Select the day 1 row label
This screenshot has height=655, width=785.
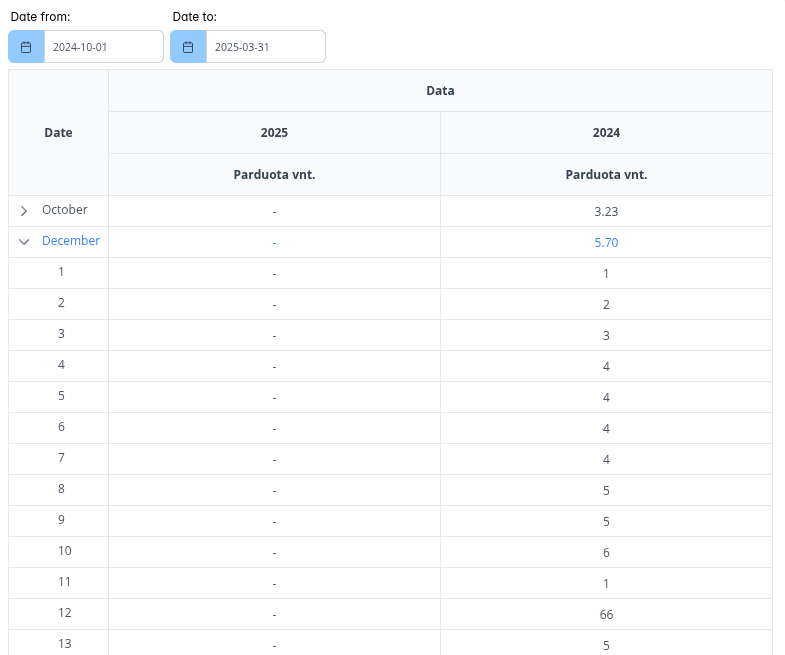pos(61,272)
